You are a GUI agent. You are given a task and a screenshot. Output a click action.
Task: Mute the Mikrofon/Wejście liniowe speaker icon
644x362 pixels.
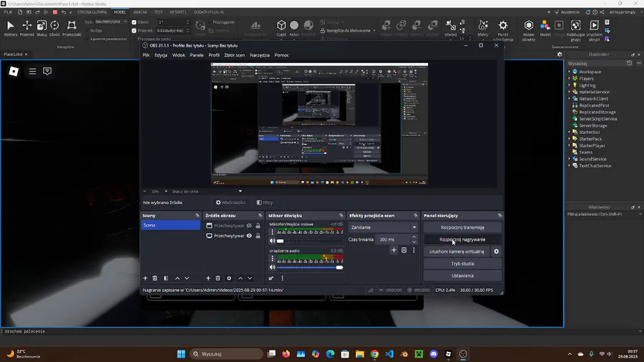[273, 241]
